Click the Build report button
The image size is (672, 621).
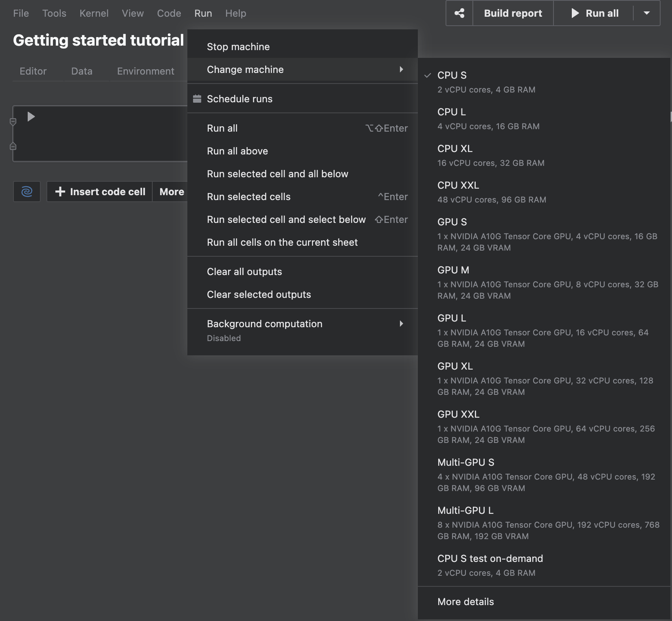(x=513, y=13)
